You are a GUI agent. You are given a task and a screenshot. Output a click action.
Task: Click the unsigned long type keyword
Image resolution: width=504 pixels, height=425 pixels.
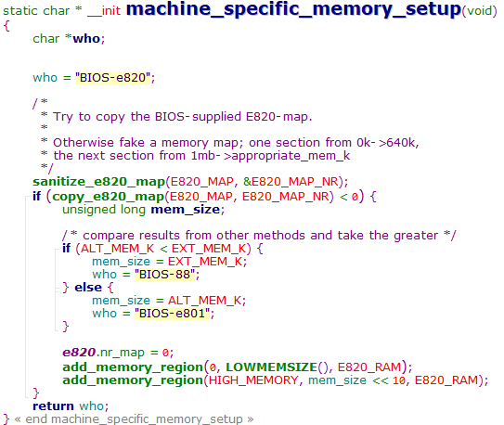(104, 210)
